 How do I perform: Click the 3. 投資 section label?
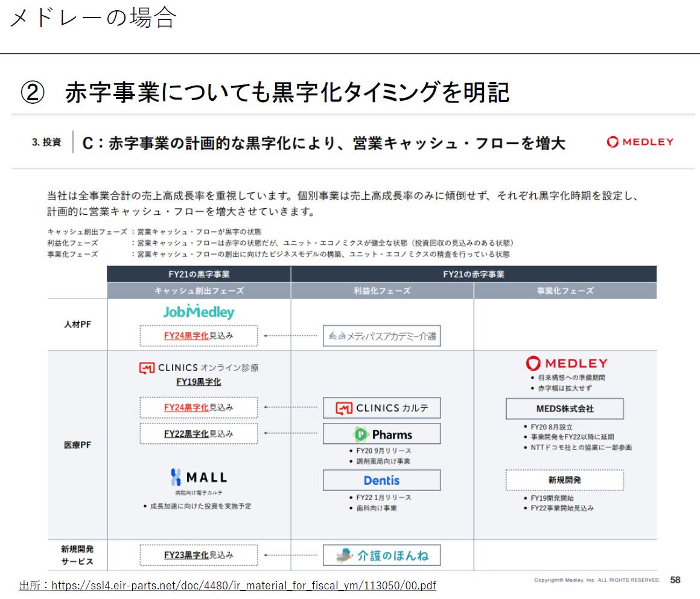pyautogui.click(x=46, y=142)
